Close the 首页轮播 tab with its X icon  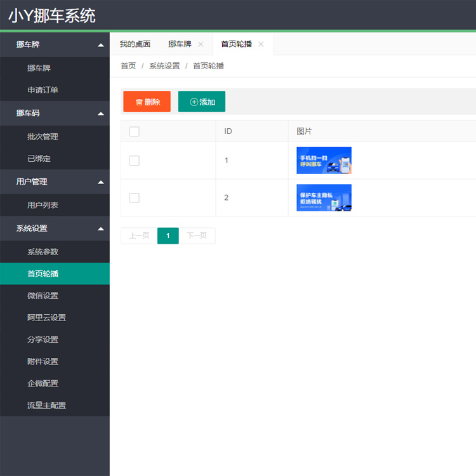[261, 44]
